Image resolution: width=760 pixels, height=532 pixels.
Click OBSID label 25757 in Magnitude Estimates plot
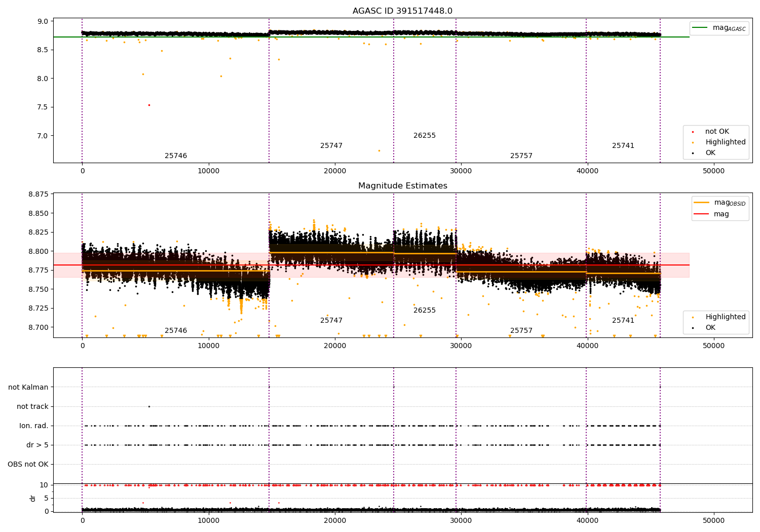[x=521, y=331]
